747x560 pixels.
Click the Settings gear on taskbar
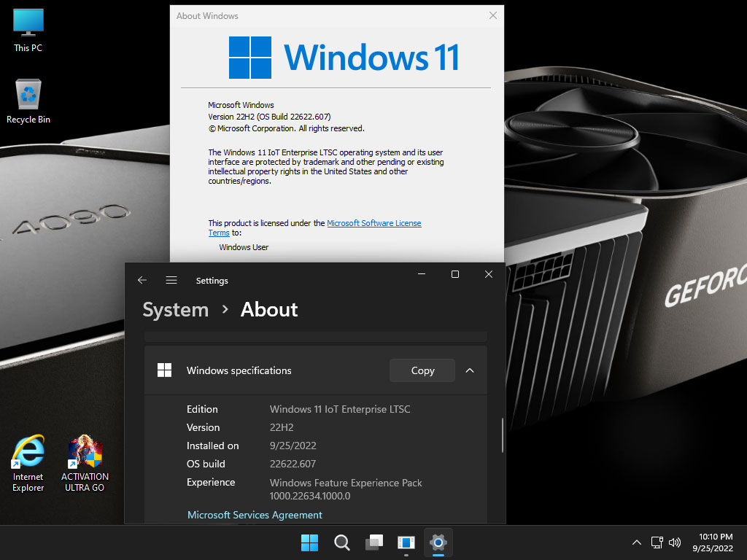[x=438, y=542]
